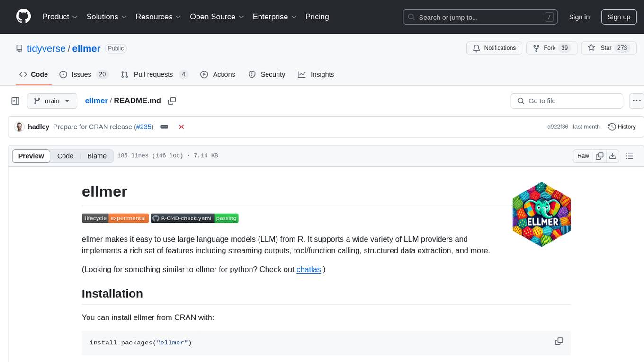Open the README outline list

click(x=629, y=156)
